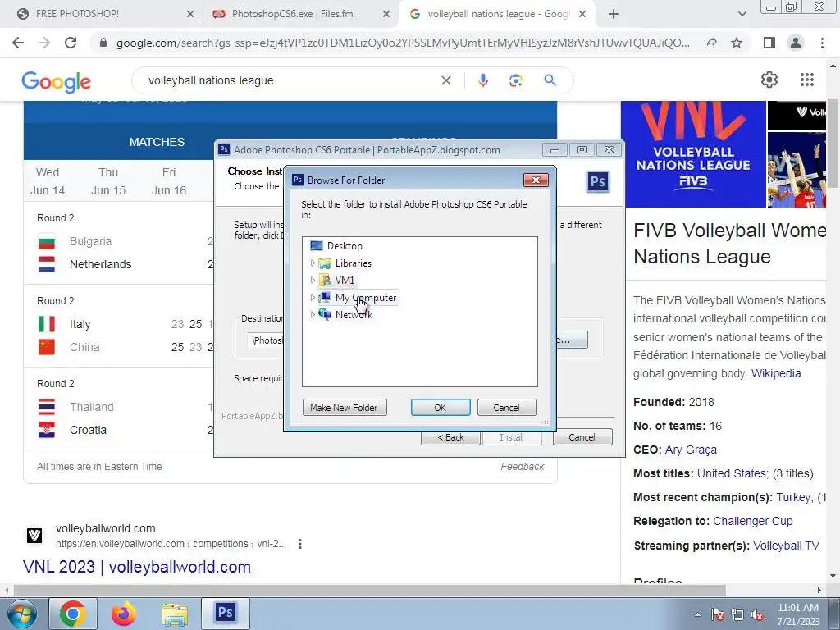Open Google quick settings gear

tap(769, 80)
